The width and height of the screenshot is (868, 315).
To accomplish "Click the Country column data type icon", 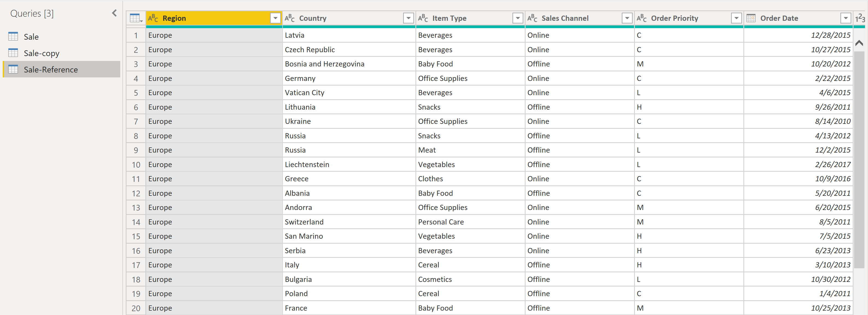I will [289, 18].
